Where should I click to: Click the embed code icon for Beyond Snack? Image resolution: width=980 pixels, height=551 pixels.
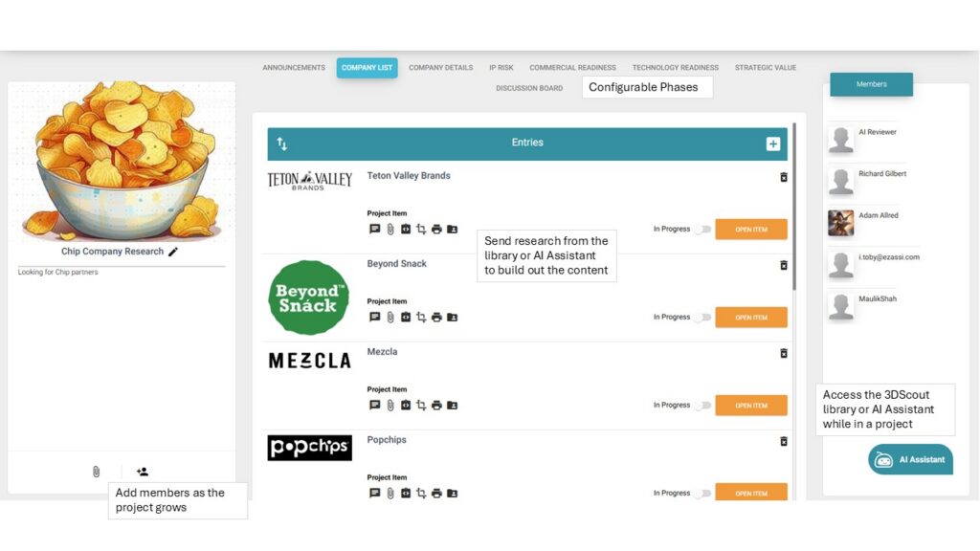pyautogui.click(x=406, y=318)
